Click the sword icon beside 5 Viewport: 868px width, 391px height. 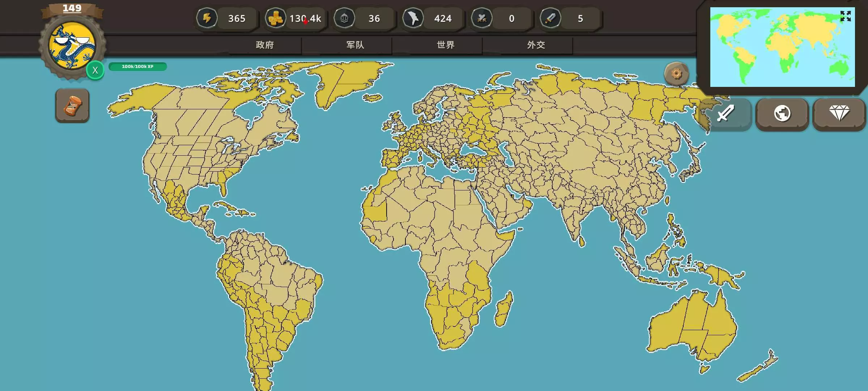(550, 18)
